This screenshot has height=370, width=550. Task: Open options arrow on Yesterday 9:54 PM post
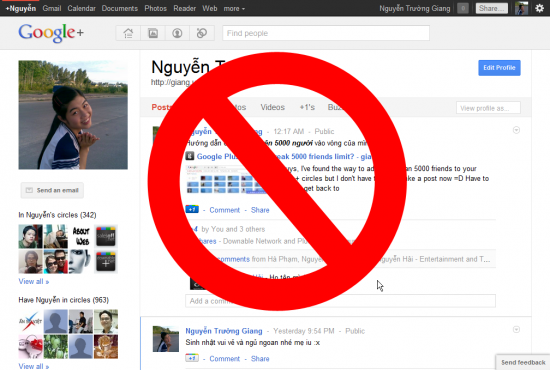(x=516, y=329)
